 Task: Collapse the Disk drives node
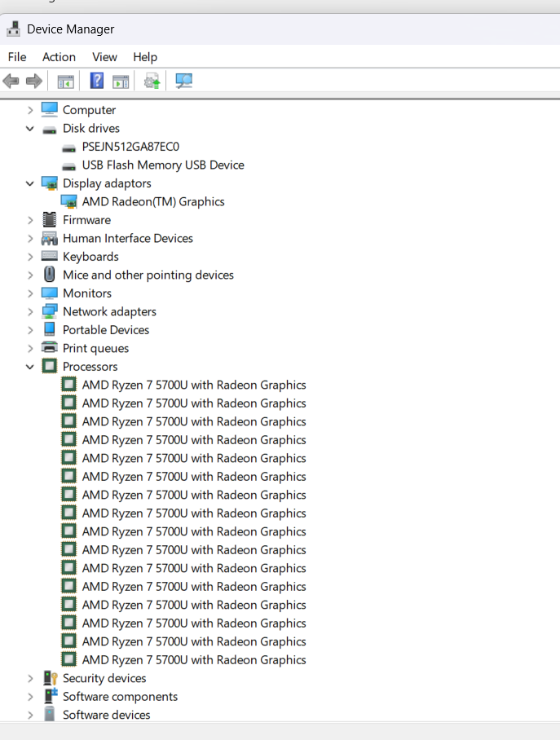(x=30, y=129)
